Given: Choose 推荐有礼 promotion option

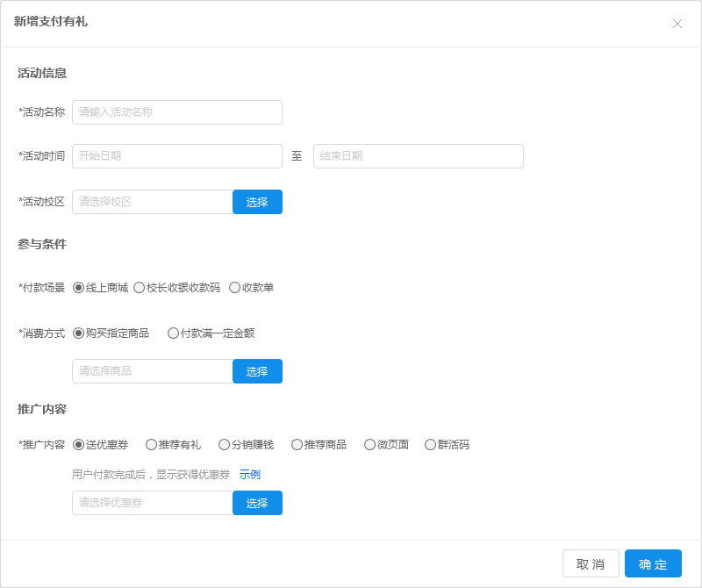Looking at the screenshot, I should pos(152,445).
